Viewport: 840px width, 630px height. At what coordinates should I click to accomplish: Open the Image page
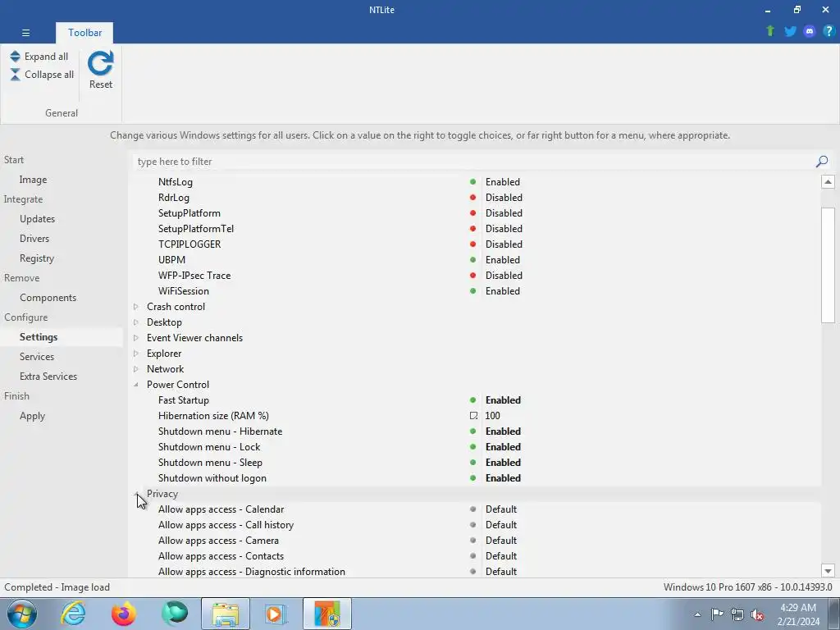(x=33, y=180)
